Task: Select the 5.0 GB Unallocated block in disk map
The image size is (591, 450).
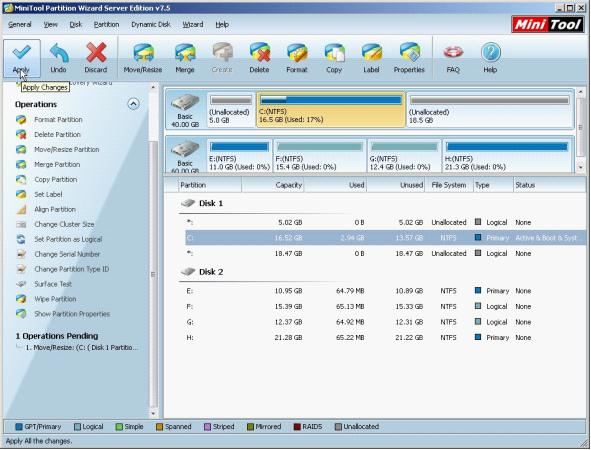Action: (231, 110)
